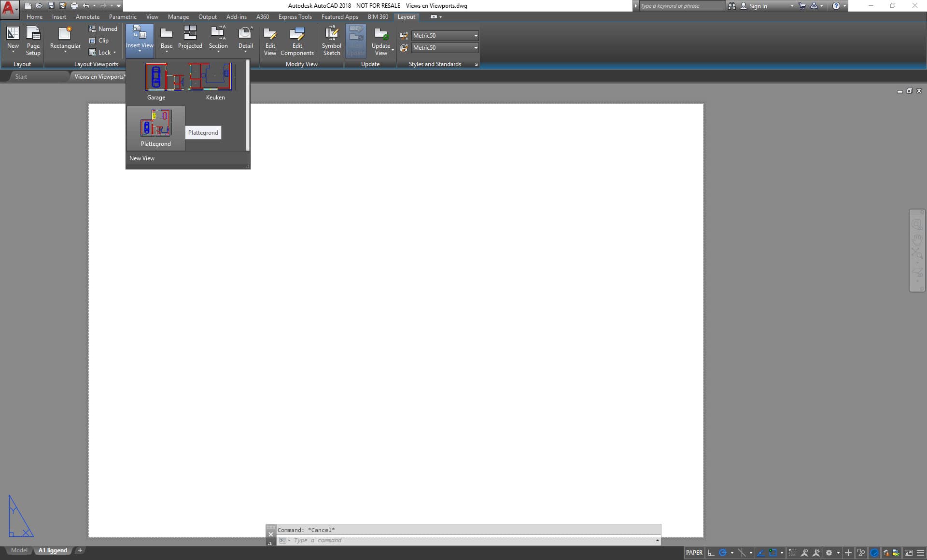Open the Express Tools ribbon tab
This screenshot has width=927, height=560.
point(295,17)
